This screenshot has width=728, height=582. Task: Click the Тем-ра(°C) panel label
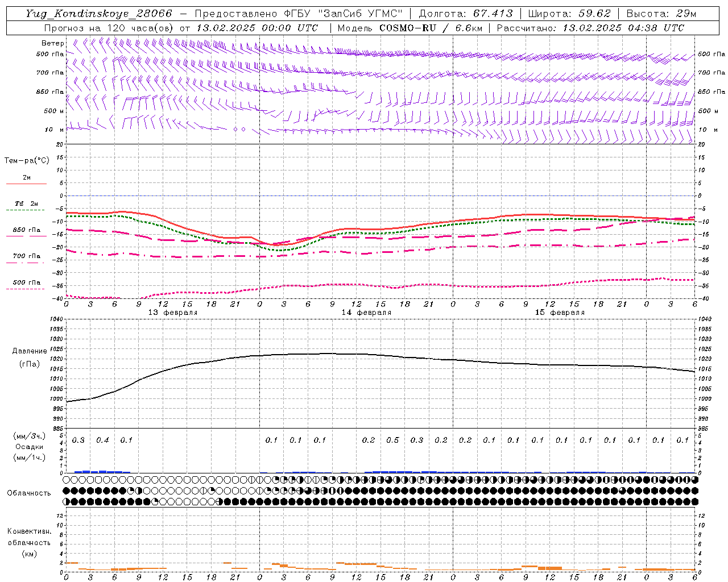pyautogui.click(x=27, y=161)
